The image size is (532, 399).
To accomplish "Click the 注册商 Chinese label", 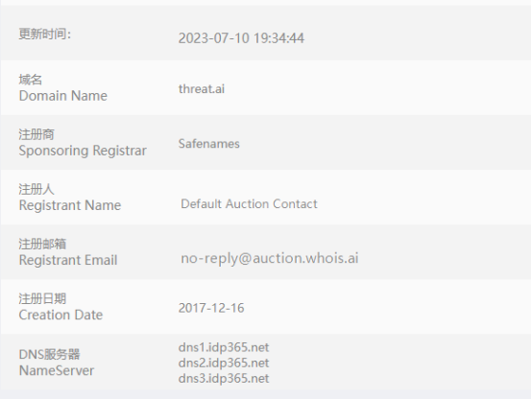I will click(36, 134).
